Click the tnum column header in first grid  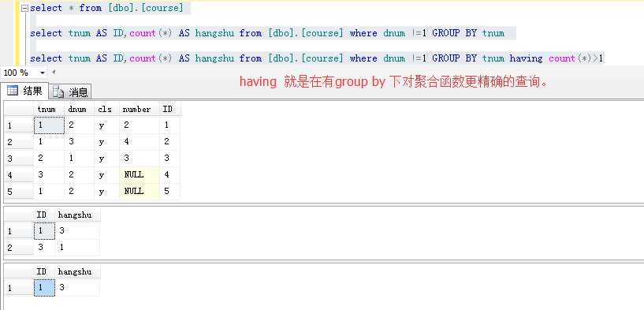click(x=49, y=110)
